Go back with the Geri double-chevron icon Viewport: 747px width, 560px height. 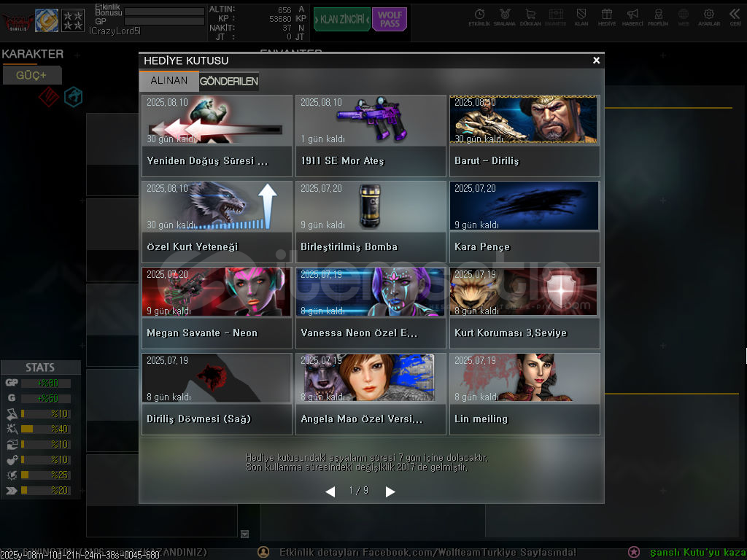(735, 17)
